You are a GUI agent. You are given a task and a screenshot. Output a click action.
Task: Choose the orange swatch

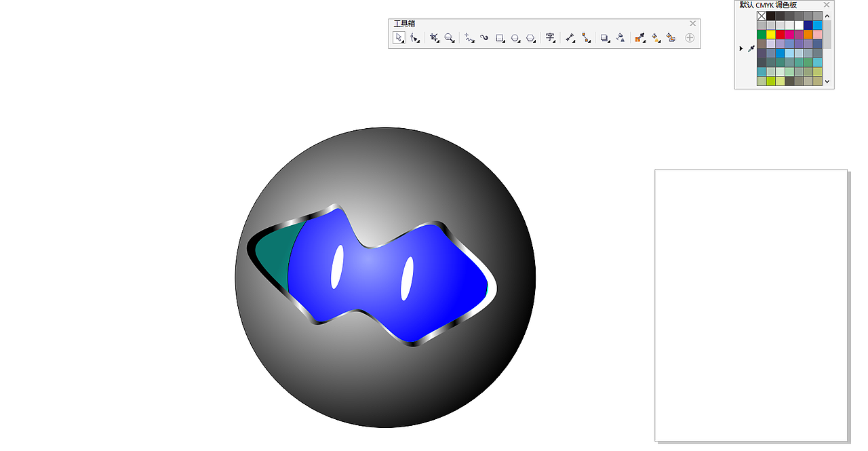pos(808,35)
